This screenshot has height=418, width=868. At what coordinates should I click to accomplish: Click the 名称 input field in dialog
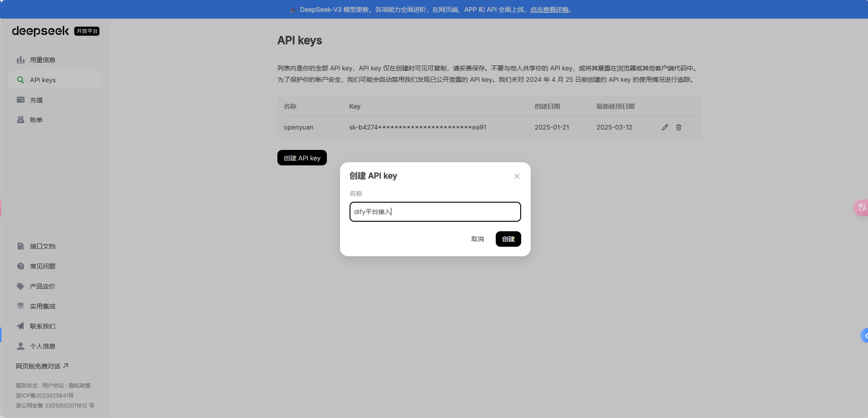(435, 212)
